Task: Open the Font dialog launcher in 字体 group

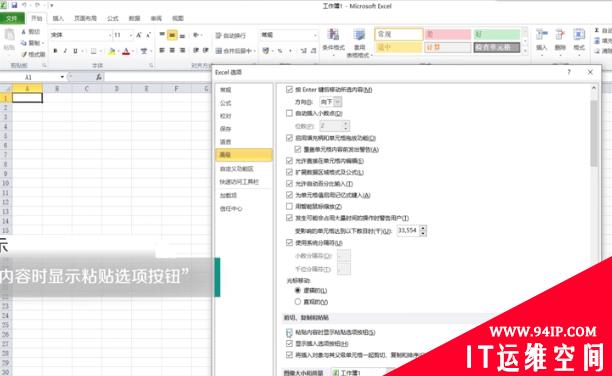Action: point(151,65)
